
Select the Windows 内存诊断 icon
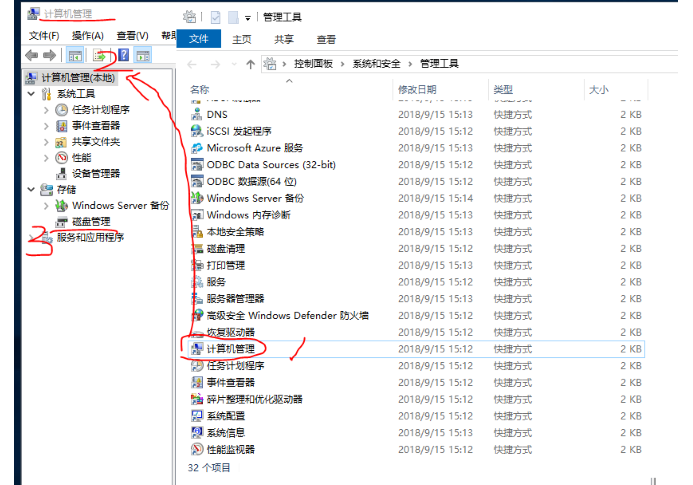point(197,215)
